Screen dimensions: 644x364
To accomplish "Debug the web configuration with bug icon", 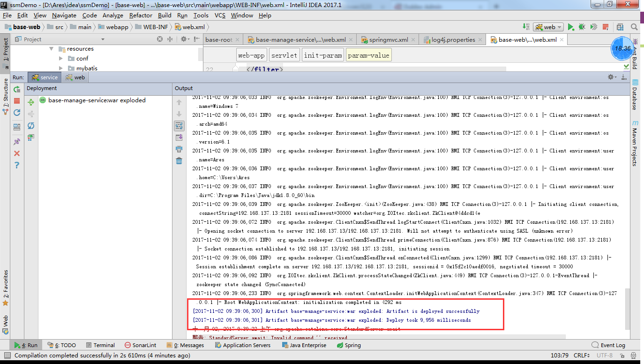I will 582,27.
